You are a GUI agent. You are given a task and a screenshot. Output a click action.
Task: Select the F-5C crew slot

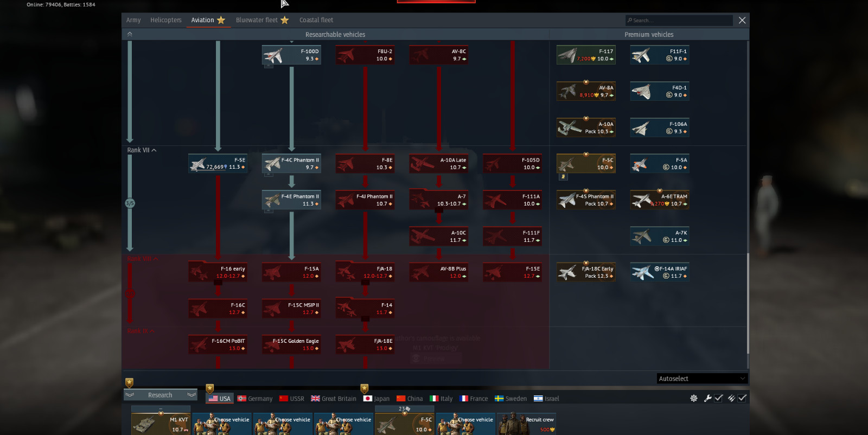pos(405,424)
